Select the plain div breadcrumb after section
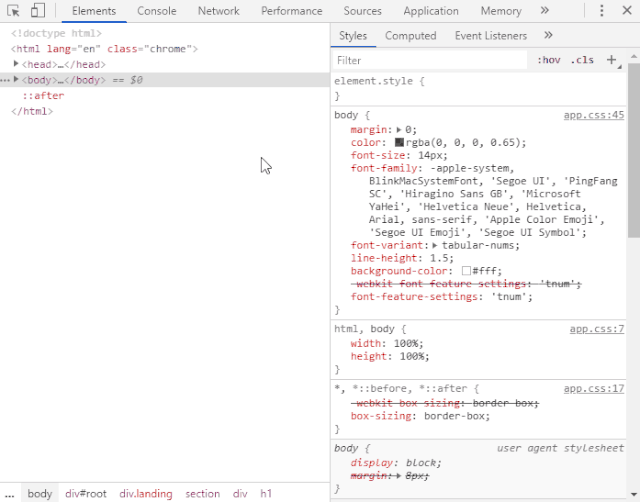 pyautogui.click(x=240, y=493)
